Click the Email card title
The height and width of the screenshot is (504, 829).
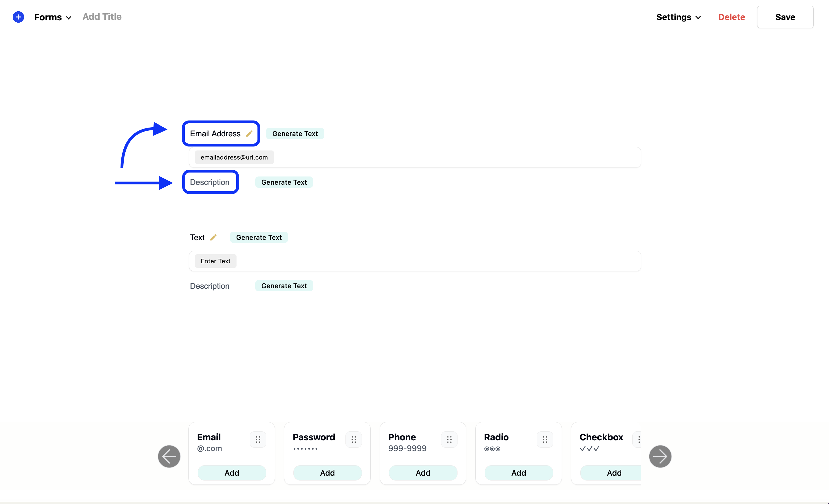[x=209, y=437]
